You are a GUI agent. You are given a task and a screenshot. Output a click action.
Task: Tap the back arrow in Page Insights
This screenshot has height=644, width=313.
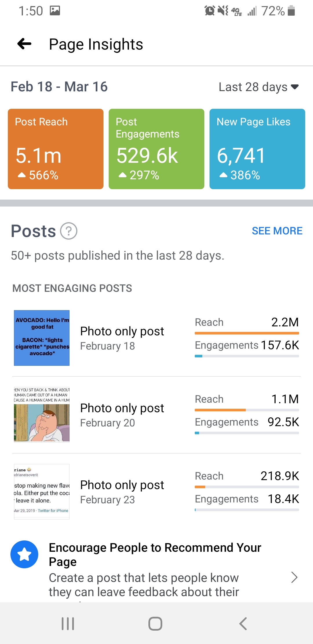coord(24,44)
